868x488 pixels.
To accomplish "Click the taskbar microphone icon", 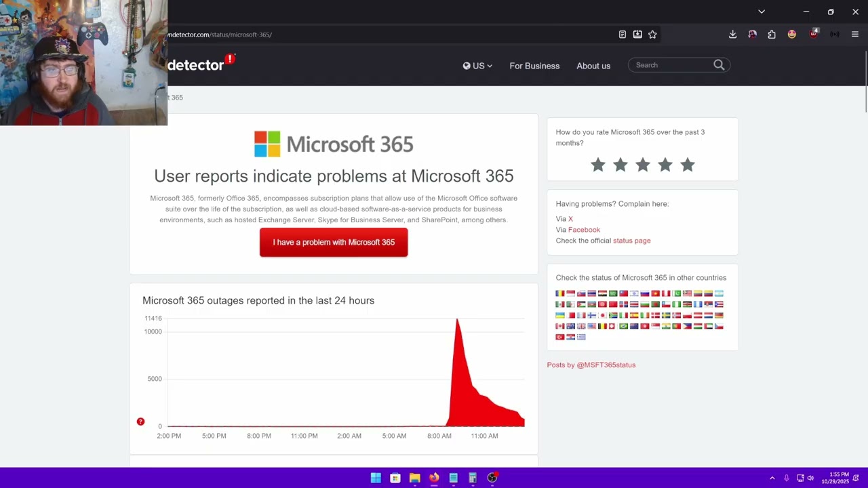I will point(787,479).
